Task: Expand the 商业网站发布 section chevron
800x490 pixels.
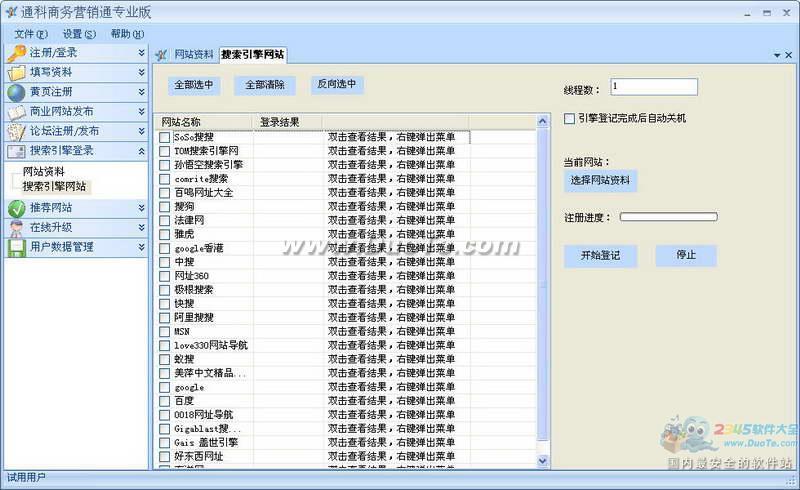Action: pyautogui.click(x=141, y=111)
